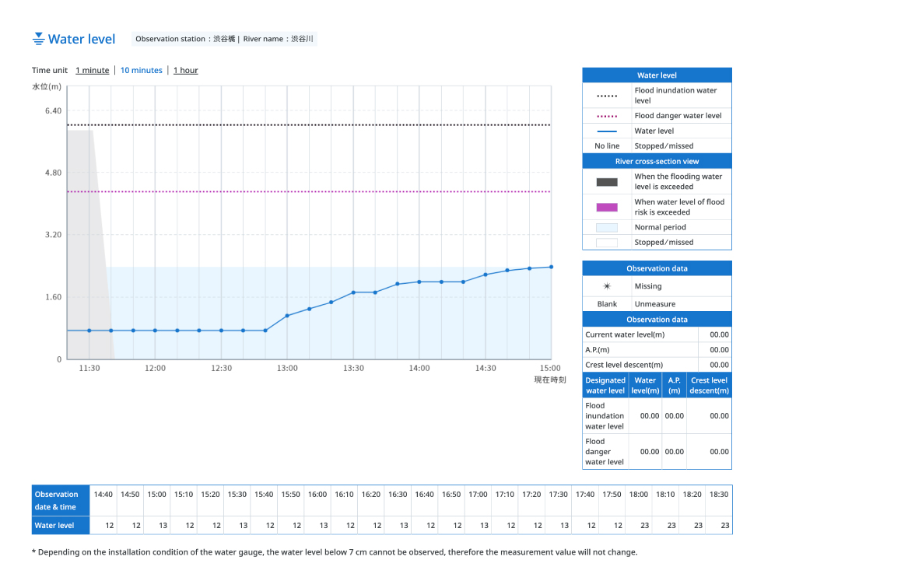915x588 pixels.
Task: Click the water level wave icon in the title
Action: point(39,39)
